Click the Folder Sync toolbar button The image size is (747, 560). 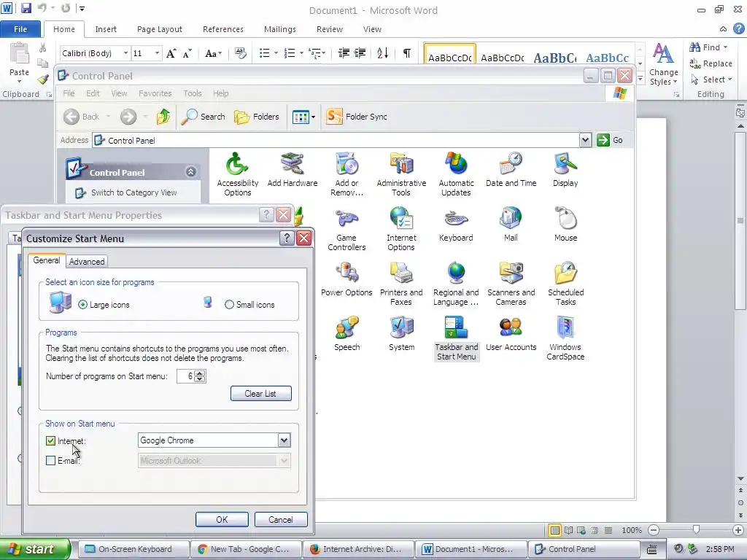pos(357,116)
